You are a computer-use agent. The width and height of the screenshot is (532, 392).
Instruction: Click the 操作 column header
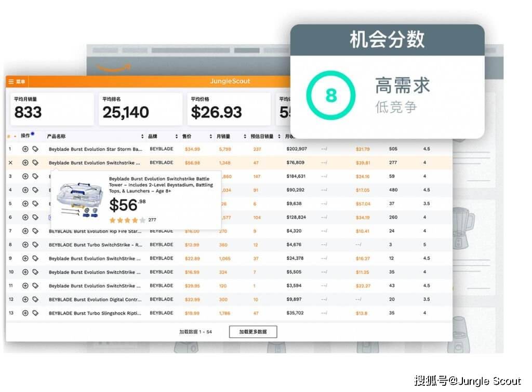tap(25, 136)
